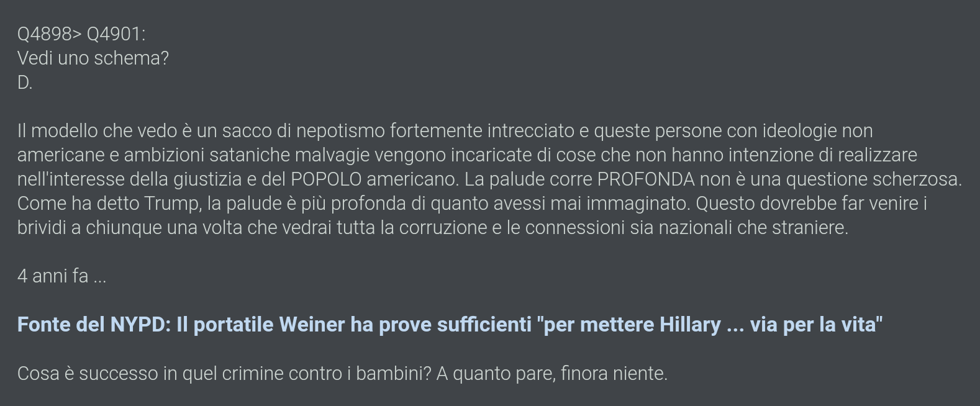980x406 pixels.
Task: Click the capitalized word POPOLO
Action: click(326, 179)
